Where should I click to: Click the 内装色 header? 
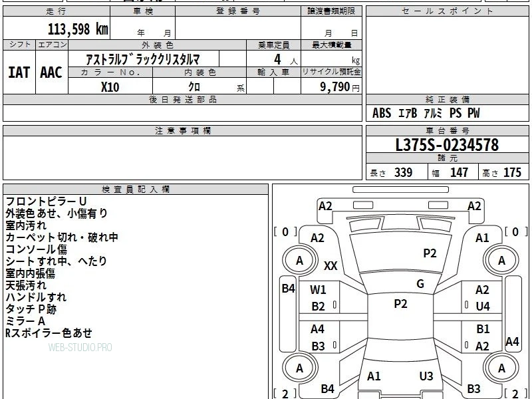199,72
